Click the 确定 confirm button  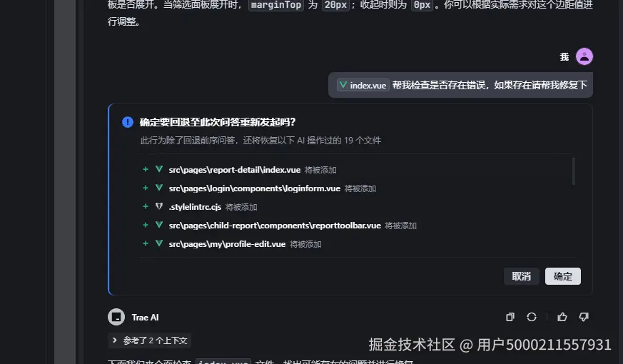(562, 276)
